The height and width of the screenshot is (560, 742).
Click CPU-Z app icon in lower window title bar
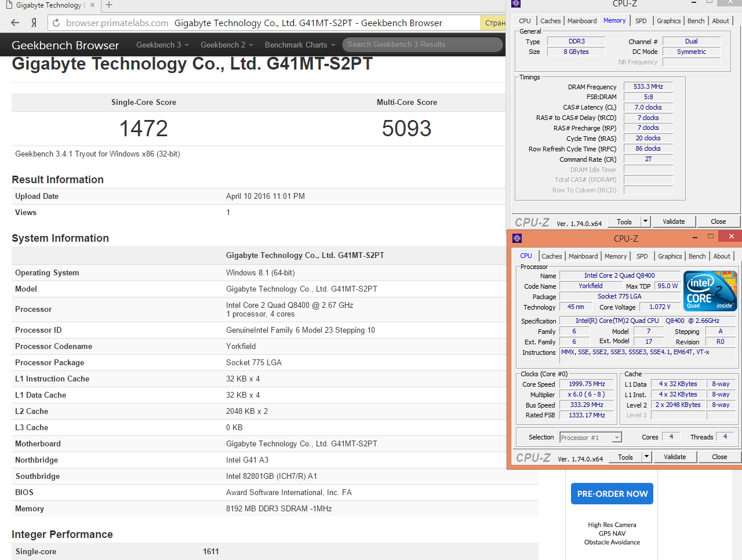517,238
